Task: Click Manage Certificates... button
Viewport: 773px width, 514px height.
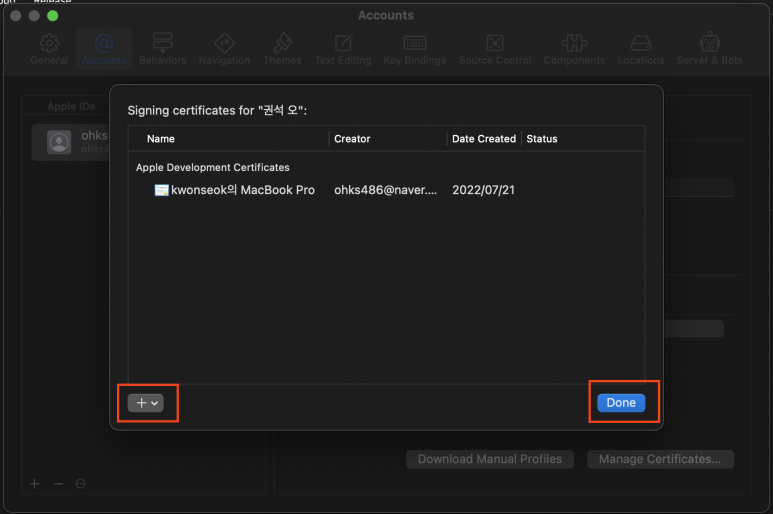Action: (660, 459)
